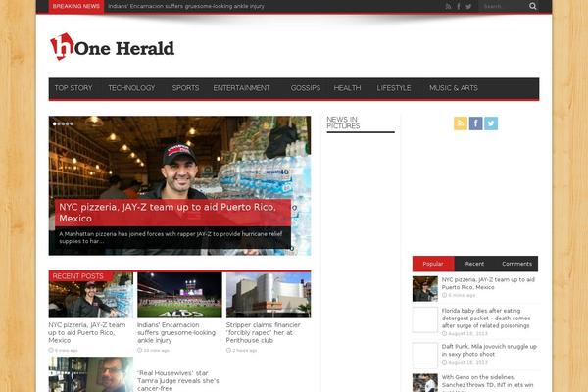Image resolution: width=588 pixels, height=392 pixels.
Task: Click slider excerpt about Manhattan pizzeria
Action: [171, 237]
